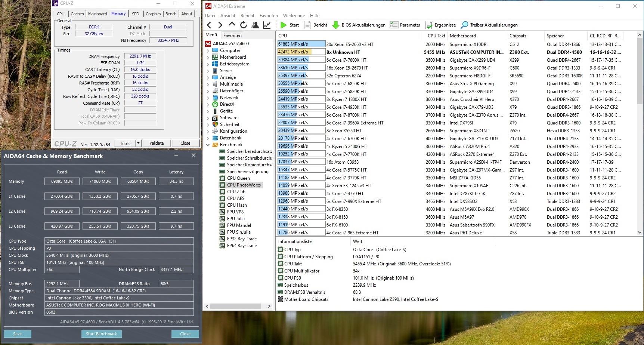The image size is (644, 345).
Task: Go forward with the AIDA64 forward arrow
Action: tap(220, 25)
